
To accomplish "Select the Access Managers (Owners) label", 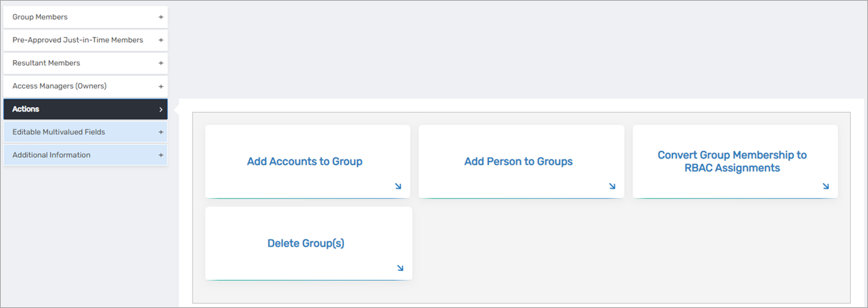I will pos(59,86).
